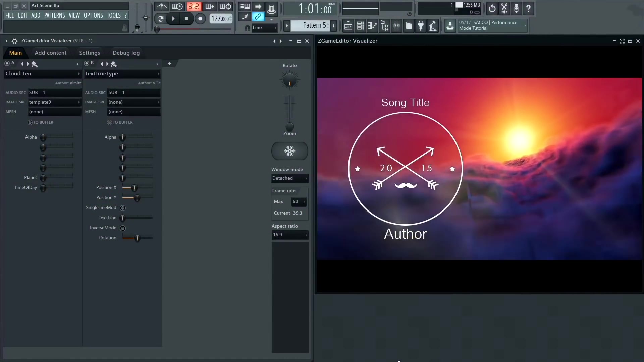Screen dimensions: 644x362
Task: Click the microphone one-click recording icon
Action: (517, 9)
